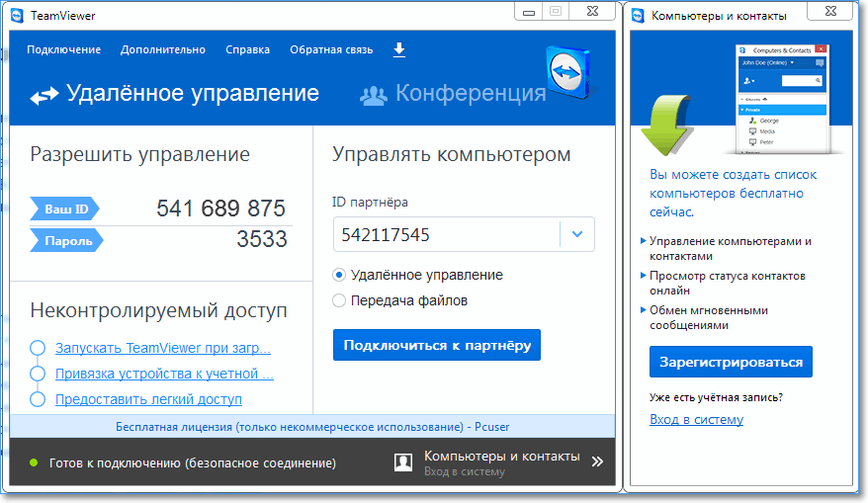This screenshot has width=868, height=503.
Task: Click Обмен мгновенными сообщениями bullet
Action: click(x=709, y=317)
